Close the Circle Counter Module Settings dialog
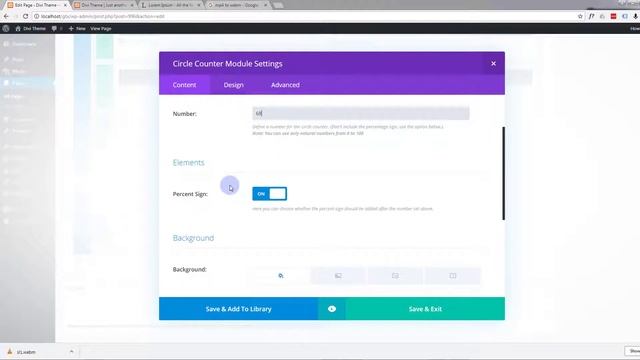Image resolution: width=640 pixels, height=360 pixels. pyautogui.click(x=493, y=64)
